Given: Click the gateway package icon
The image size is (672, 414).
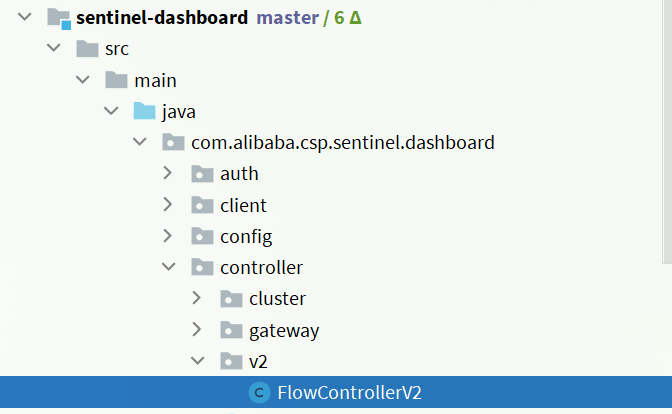Looking at the screenshot, I should [232, 330].
